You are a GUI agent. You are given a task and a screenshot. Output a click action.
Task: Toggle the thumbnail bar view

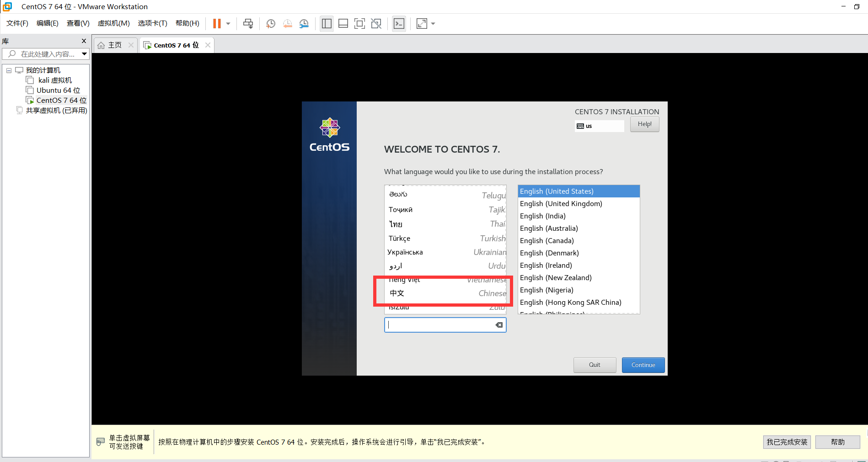pos(343,24)
